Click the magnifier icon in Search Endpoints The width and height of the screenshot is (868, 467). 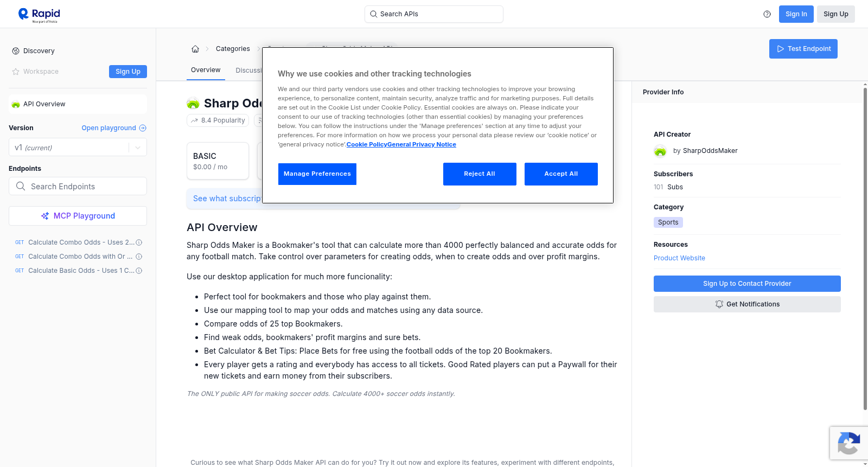pyautogui.click(x=21, y=186)
